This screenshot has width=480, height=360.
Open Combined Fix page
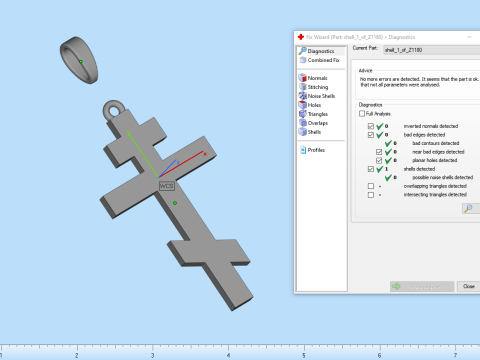(x=319, y=60)
